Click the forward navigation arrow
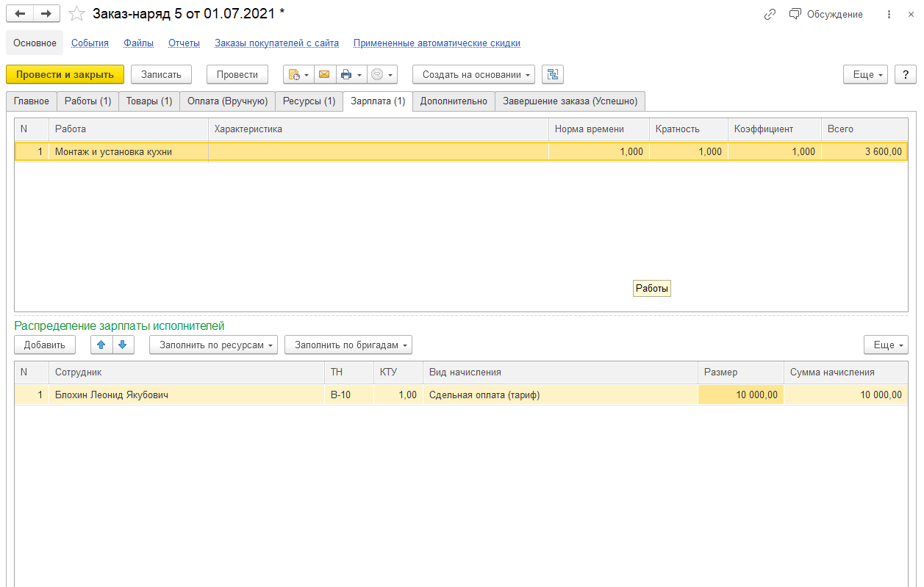Screen dimensions: 924x587 click(46, 14)
